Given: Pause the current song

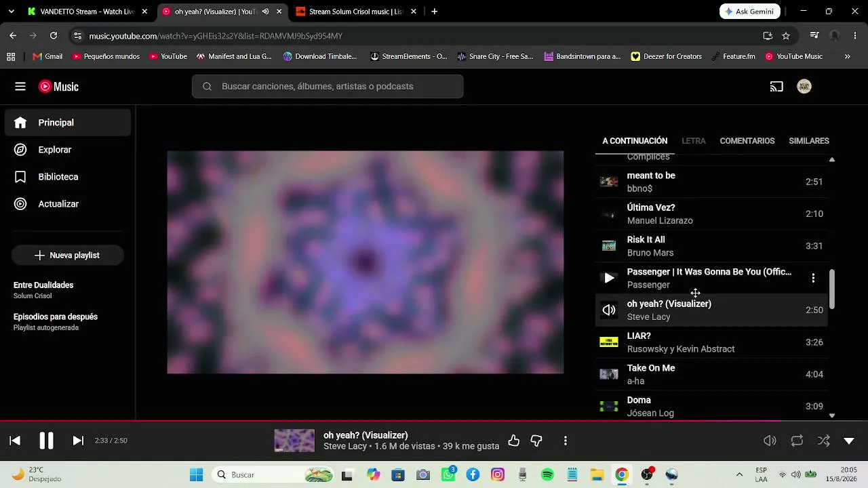Looking at the screenshot, I should [x=46, y=441].
